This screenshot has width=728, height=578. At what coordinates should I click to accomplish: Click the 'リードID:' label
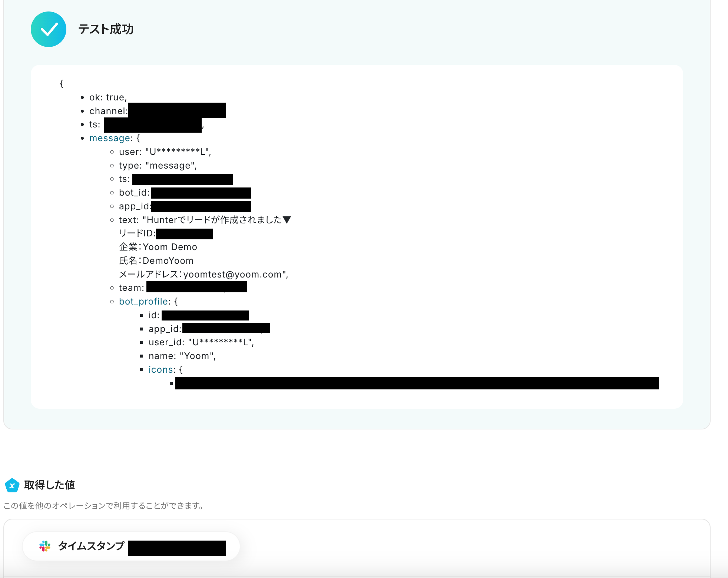pos(137,233)
